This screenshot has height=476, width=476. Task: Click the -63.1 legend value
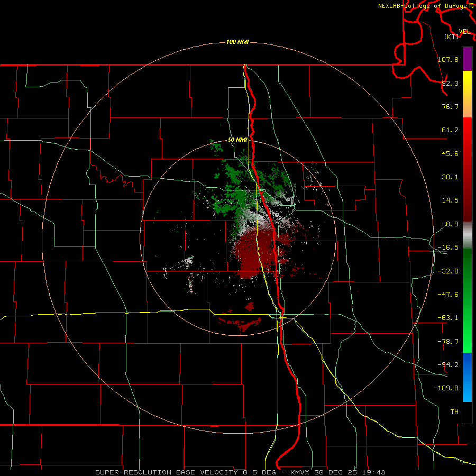[448, 318]
